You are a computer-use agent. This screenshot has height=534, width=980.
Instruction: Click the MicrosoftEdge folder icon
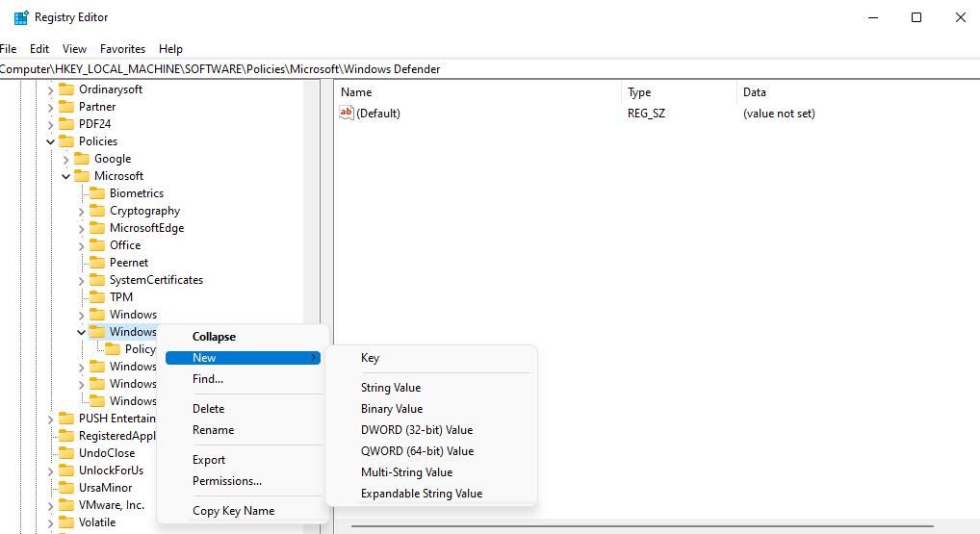(97, 228)
